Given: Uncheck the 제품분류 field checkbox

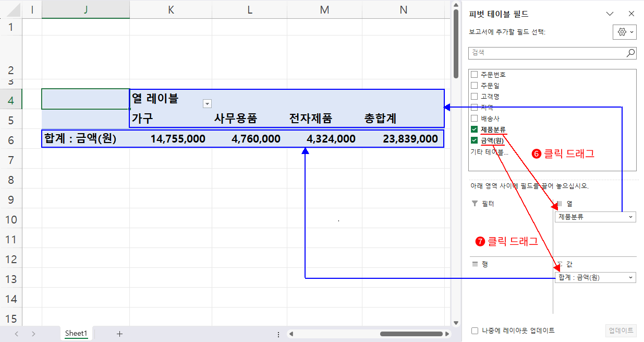Looking at the screenshot, I should coord(474,129).
